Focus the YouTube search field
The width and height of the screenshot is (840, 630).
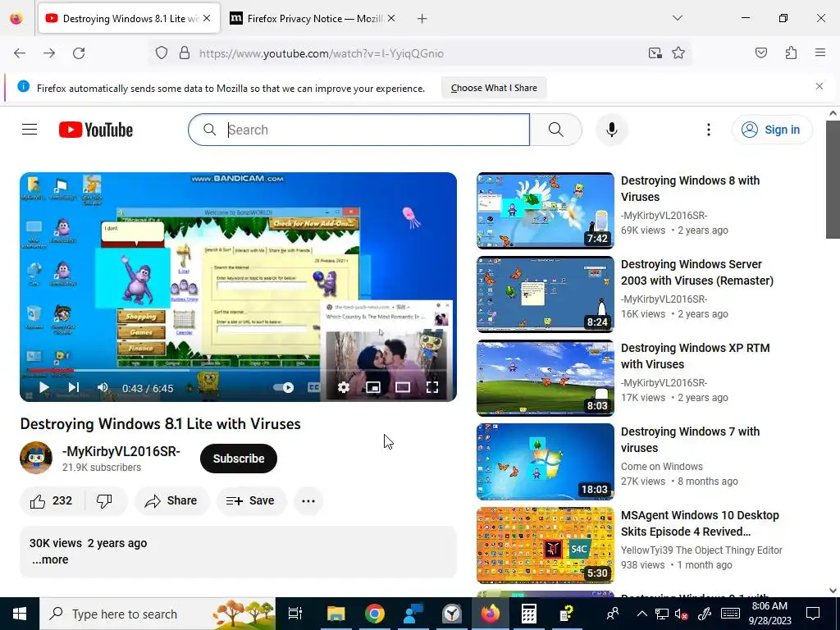[359, 130]
